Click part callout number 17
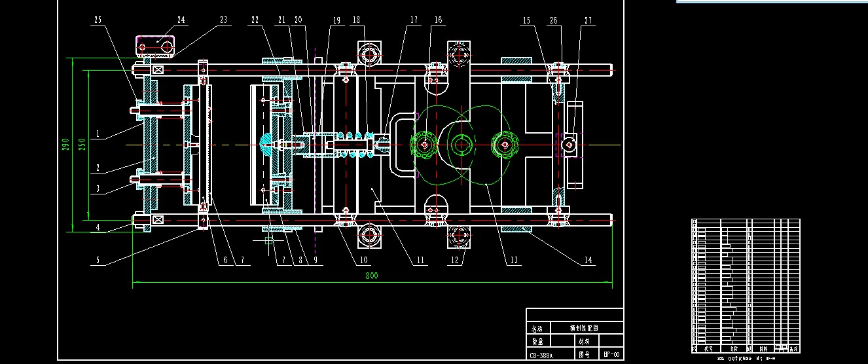Screen dimensions: 868x364 pyautogui.click(x=414, y=20)
